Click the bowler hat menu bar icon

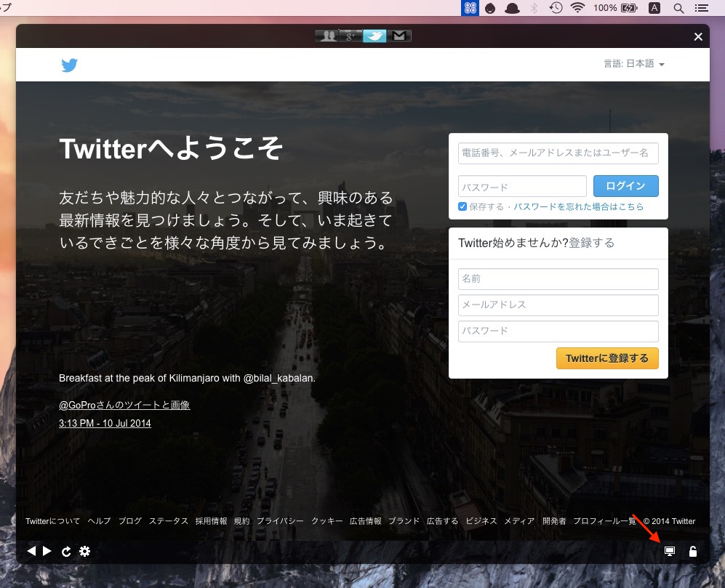(x=512, y=8)
